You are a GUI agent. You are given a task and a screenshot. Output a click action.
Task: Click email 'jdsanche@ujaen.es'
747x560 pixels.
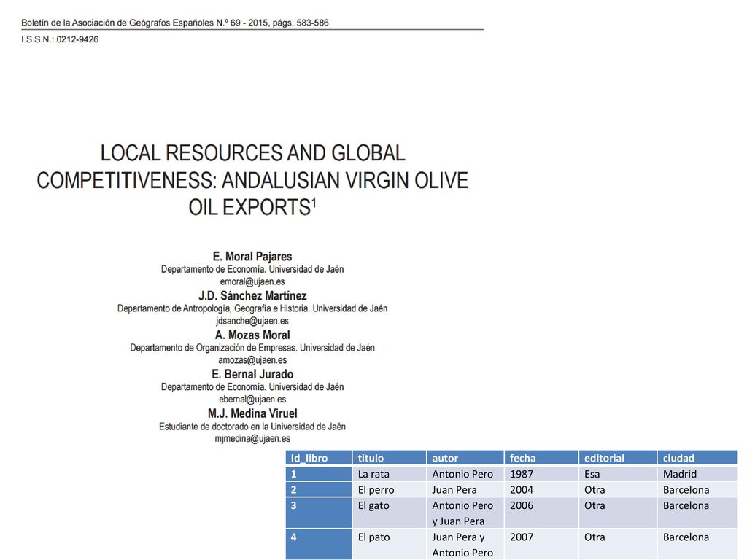coord(252,321)
